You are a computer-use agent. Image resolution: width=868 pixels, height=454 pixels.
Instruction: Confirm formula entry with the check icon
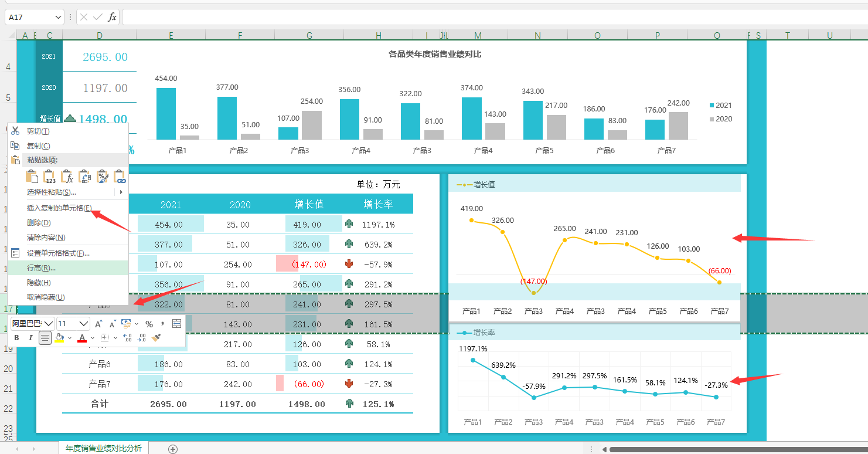pos(98,17)
